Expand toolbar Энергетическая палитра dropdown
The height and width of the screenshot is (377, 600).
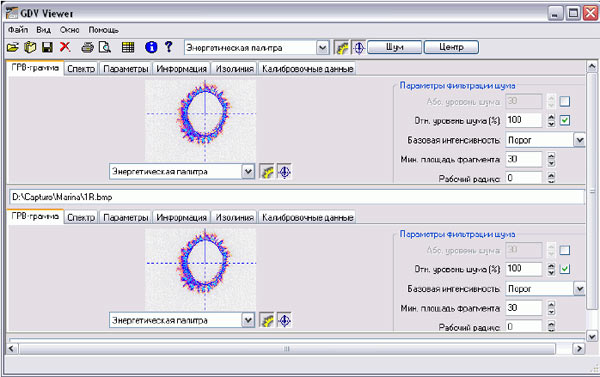323,48
